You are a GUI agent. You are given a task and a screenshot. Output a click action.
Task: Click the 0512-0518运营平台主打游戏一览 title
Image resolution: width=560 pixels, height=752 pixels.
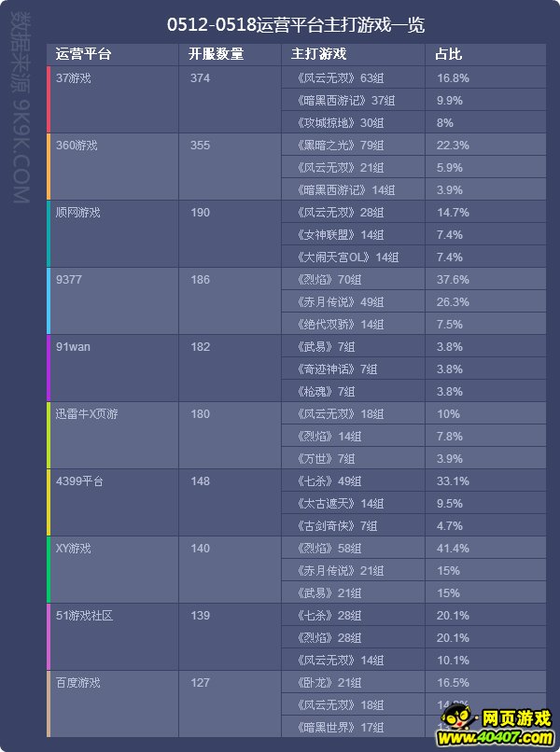296,25
